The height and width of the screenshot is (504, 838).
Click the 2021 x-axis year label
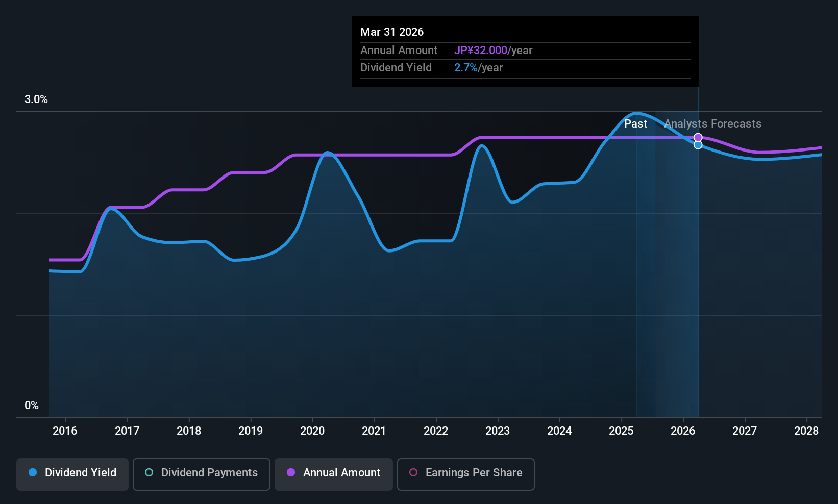point(374,431)
